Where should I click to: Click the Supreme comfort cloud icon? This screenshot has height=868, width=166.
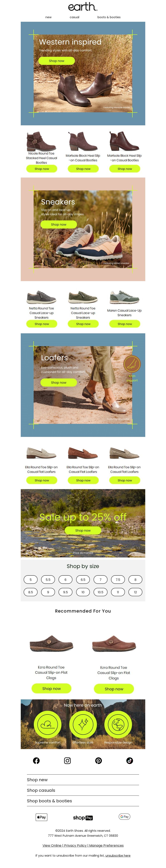click(x=48, y=724)
